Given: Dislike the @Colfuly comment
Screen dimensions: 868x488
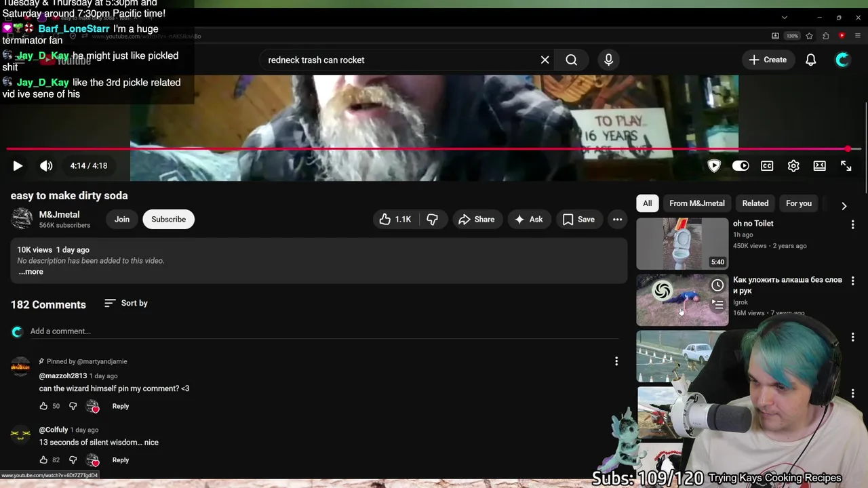Looking at the screenshot, I should [73, 460].
